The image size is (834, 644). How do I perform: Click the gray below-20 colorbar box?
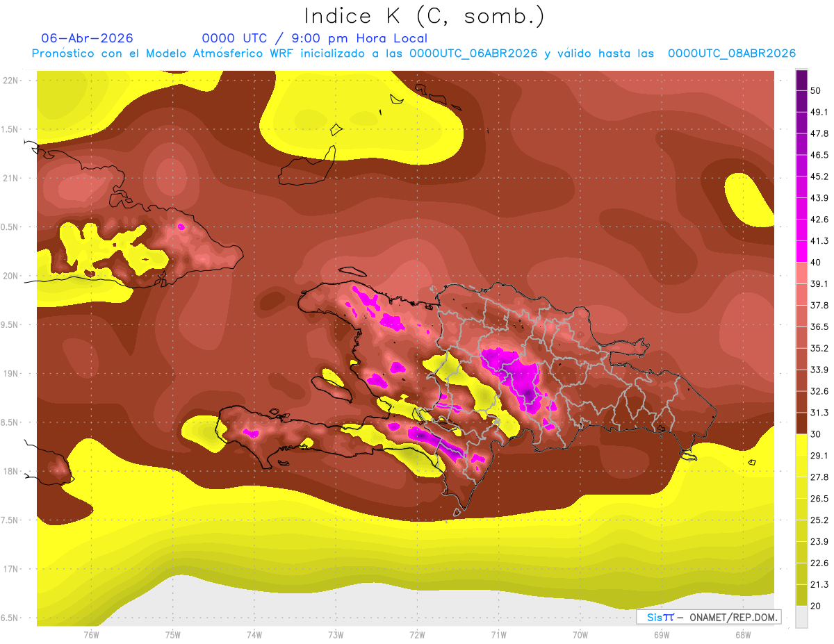coord(801,616)
